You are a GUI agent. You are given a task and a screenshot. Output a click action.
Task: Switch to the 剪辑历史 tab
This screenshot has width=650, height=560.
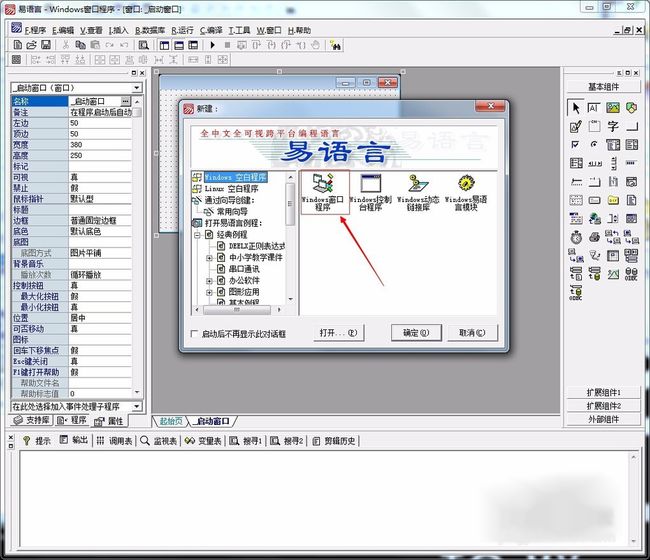point(335,441)
